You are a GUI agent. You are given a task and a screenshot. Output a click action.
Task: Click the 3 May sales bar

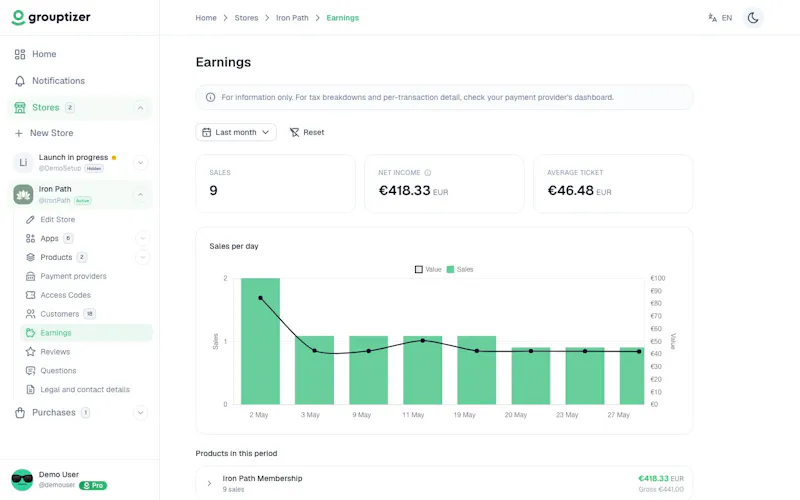314,370
